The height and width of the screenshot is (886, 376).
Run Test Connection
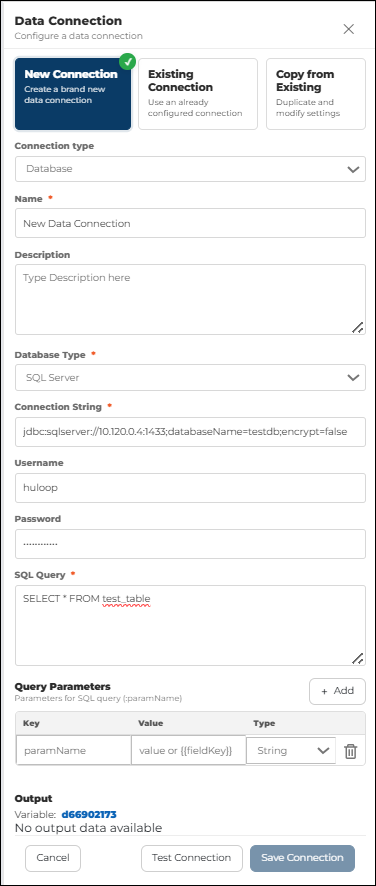pos(192,858)
